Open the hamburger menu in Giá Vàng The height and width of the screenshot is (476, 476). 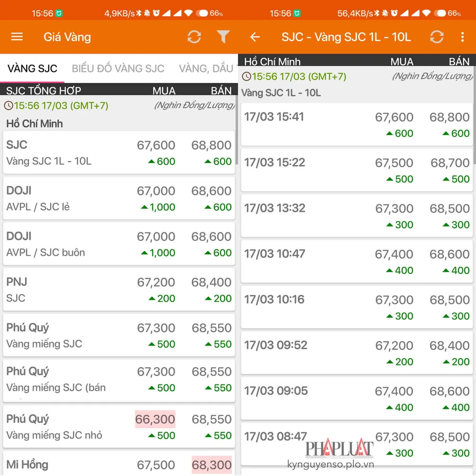pyautogui.click(x=17, y=37)
